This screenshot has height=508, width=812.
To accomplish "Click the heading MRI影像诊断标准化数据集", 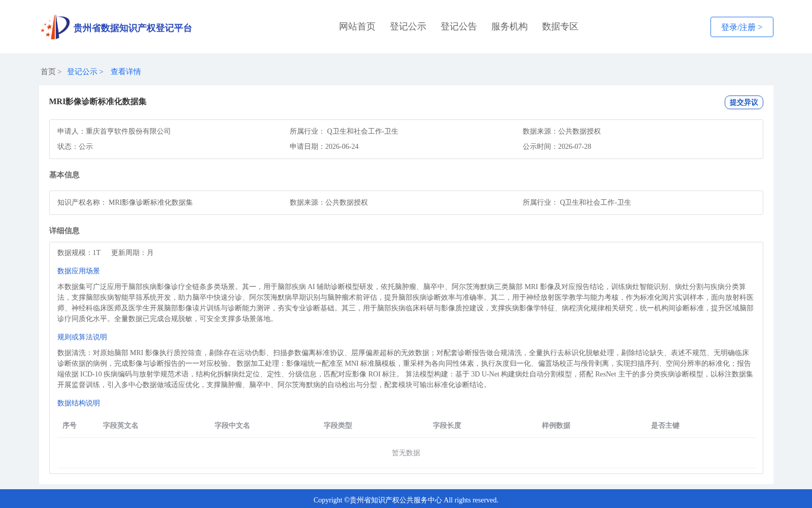I will [98, 102].
